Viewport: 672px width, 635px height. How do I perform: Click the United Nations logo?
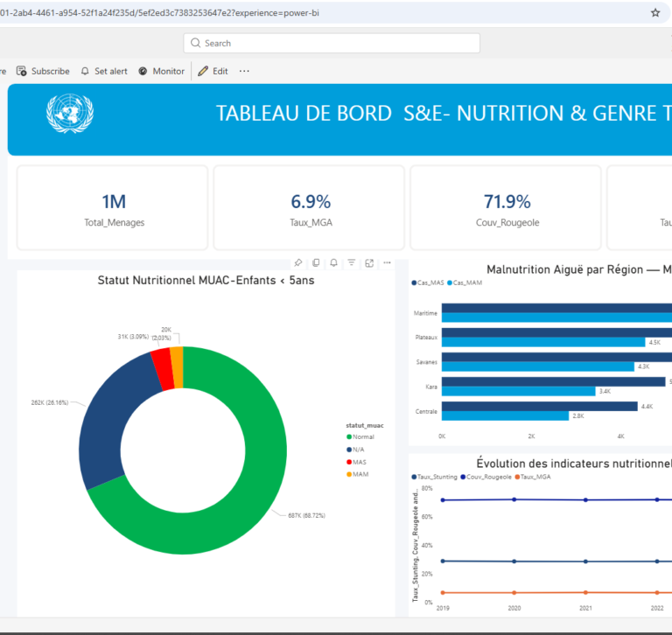coord(70,114)
